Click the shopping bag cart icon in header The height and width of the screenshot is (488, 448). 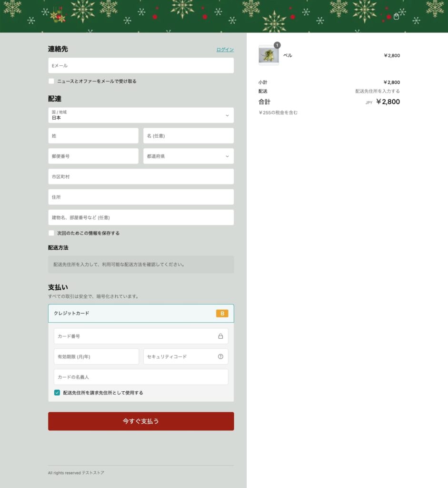click(396, 17)
